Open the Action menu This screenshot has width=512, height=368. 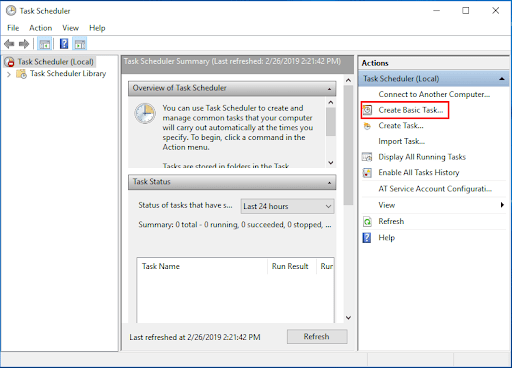pos(41,28)
